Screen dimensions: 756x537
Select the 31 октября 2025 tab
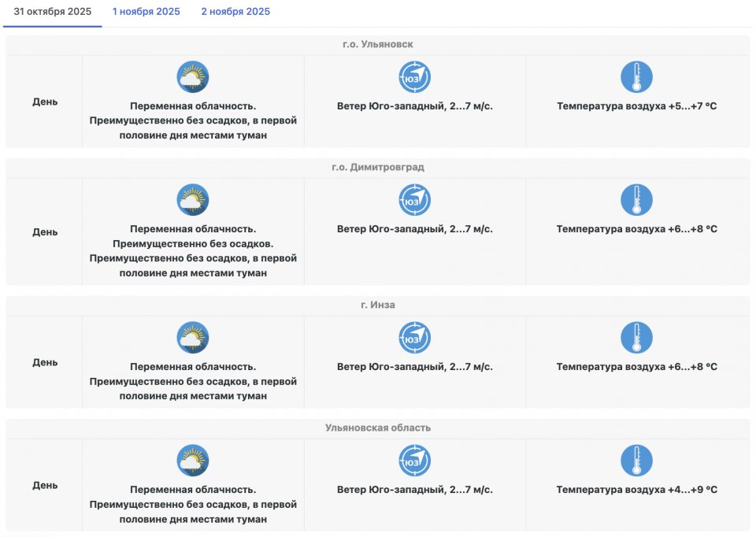tap(52, 12)
